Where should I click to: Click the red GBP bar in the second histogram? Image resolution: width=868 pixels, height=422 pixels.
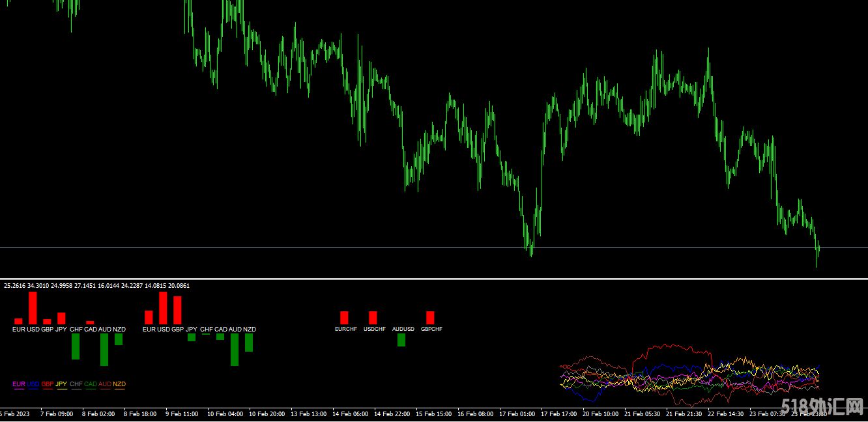(x=177, y=310)
